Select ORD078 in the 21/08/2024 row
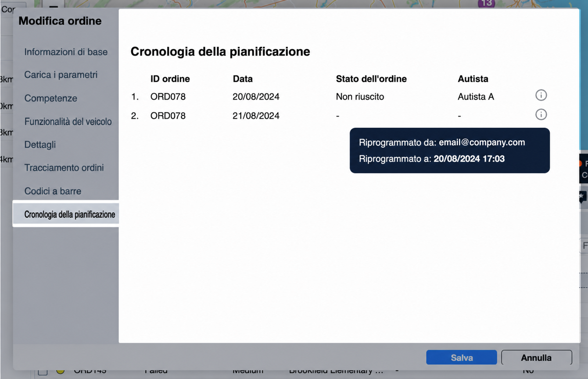Viewport: 588px width, 379px height. point(168,116)
